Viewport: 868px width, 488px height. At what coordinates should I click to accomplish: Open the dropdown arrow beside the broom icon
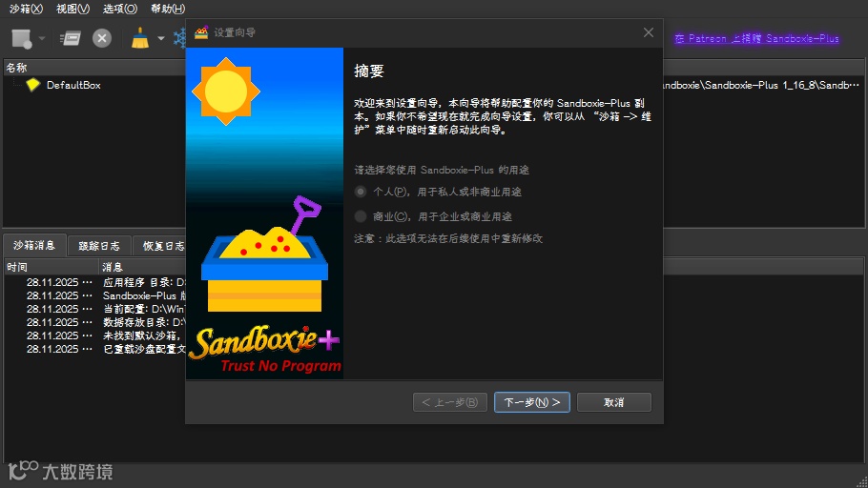point(161,39)
